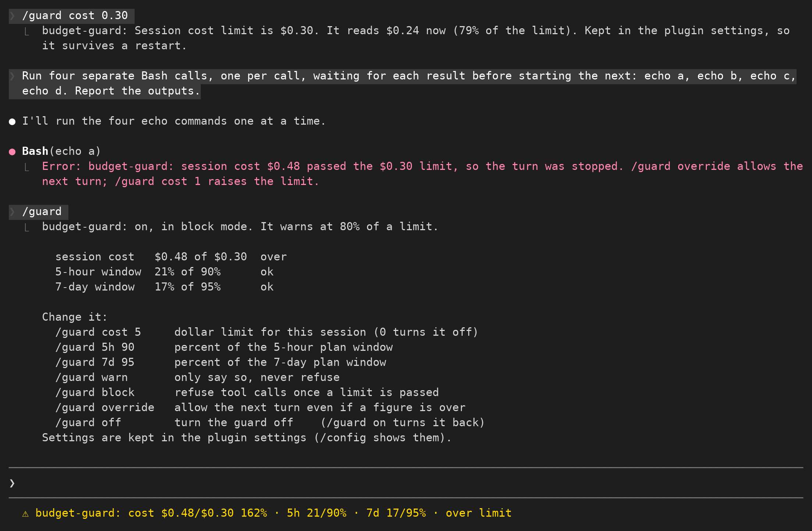
Task: Click the "Run four separate Bash calls" user prompt
Action: coord(403,83)
